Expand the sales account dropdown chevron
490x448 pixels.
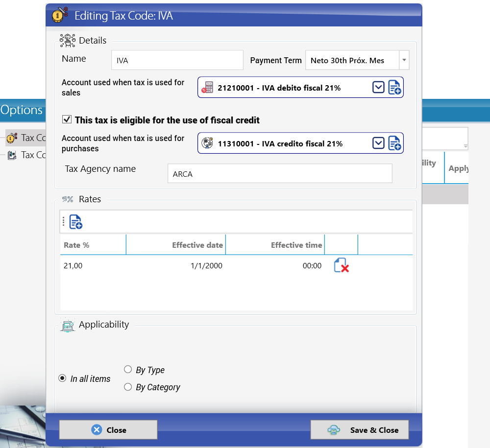pyautogui.click(x=378, y=88)
